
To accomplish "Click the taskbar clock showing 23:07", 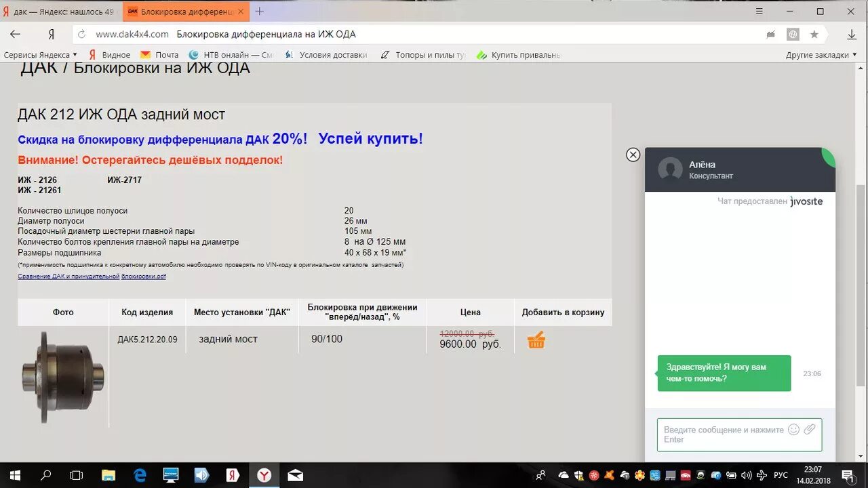I will coord(812,475).
